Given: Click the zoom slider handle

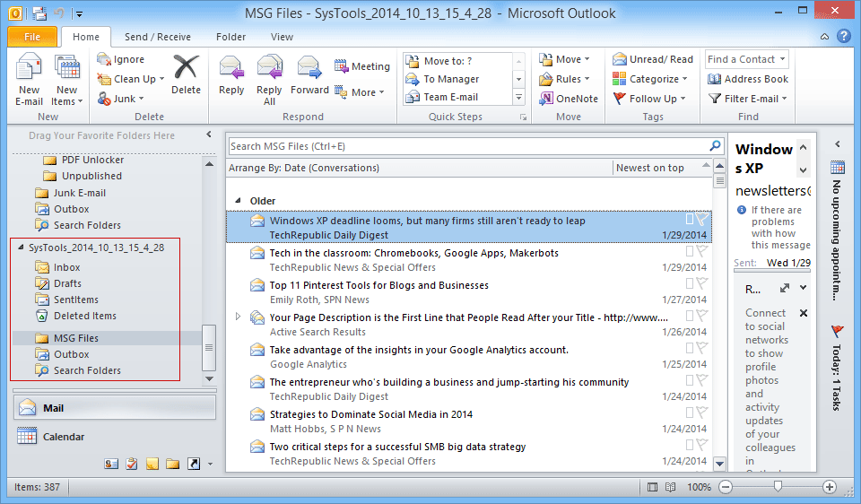Looking at the screenshot, I should [778, 486].
